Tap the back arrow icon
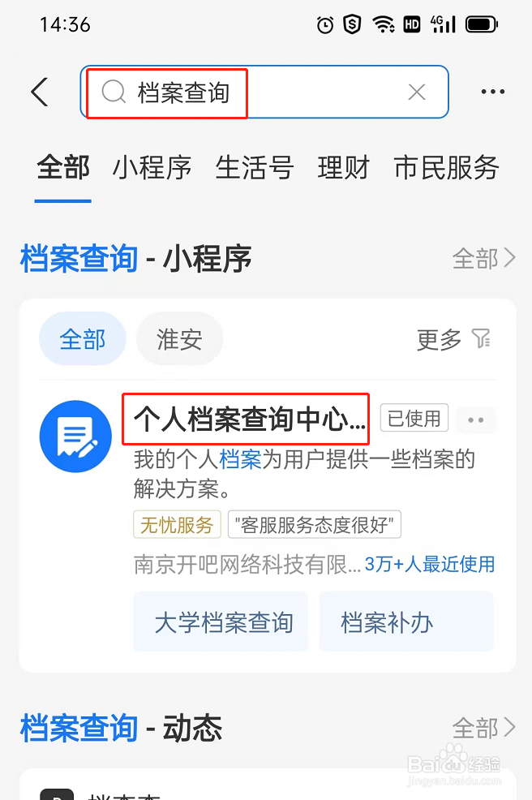532x800 pixels. [40, 92]
